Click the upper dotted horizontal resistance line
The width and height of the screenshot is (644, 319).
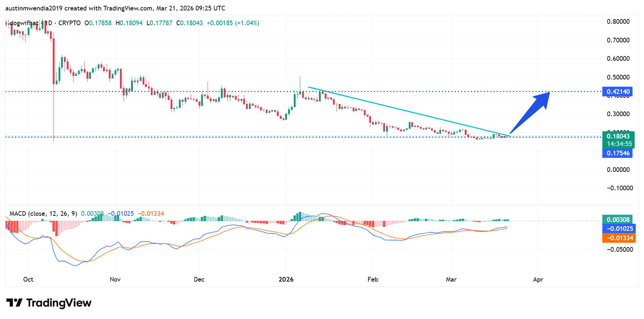tap(216, 91)
